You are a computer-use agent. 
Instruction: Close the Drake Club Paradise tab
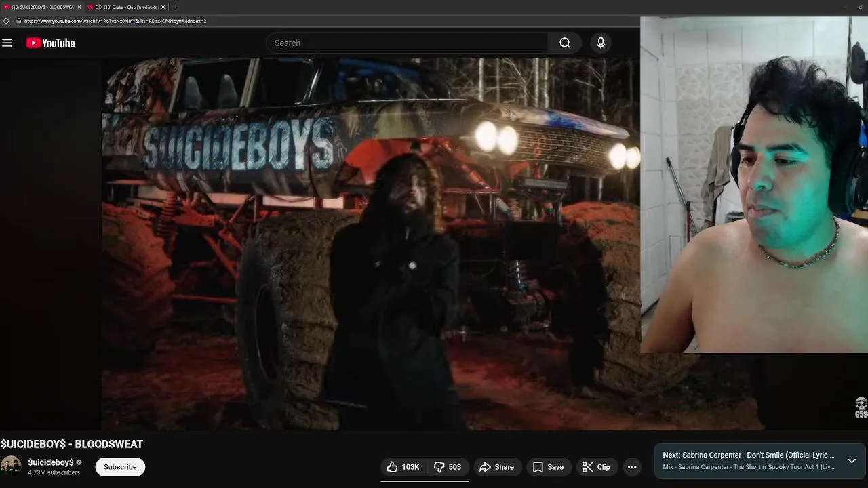[163, 7]
